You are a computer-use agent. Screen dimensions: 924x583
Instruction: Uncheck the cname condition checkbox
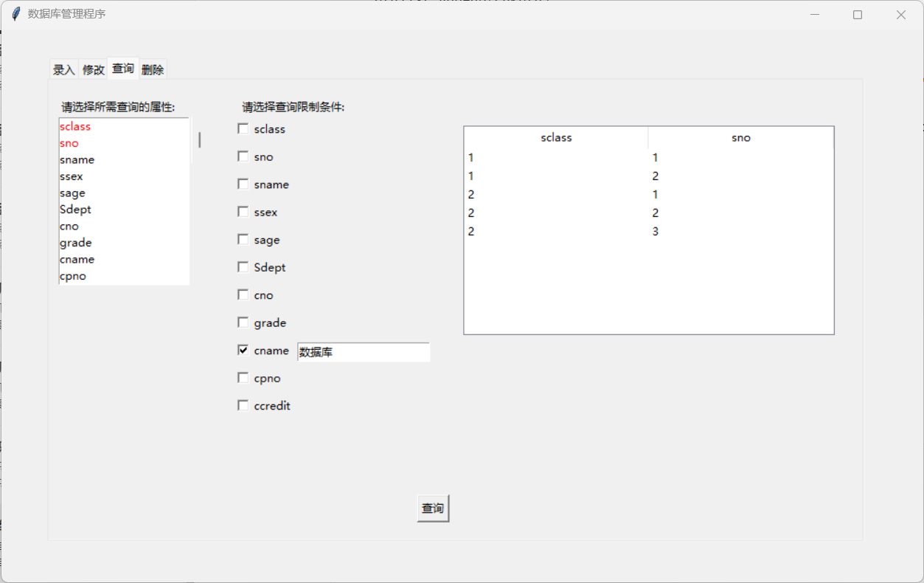coord(243,351)
